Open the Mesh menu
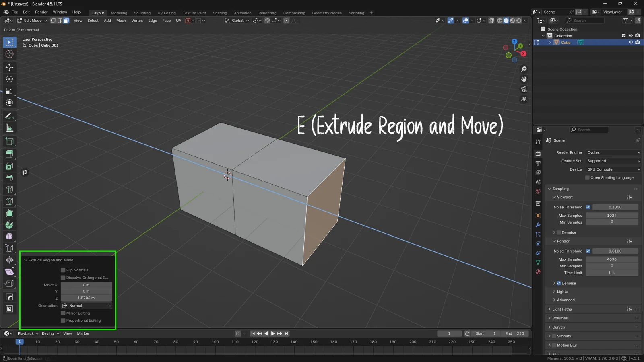This screenshot has height=362, width=644. point(121,21)
